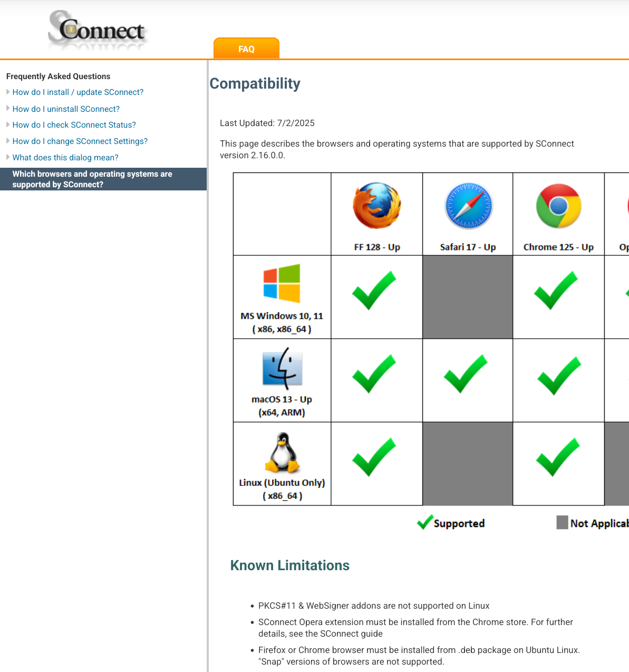This screenshot has width=629, height=672.
Task: Expand arrow beside install / update SConnect
Action: click(8, 92)
